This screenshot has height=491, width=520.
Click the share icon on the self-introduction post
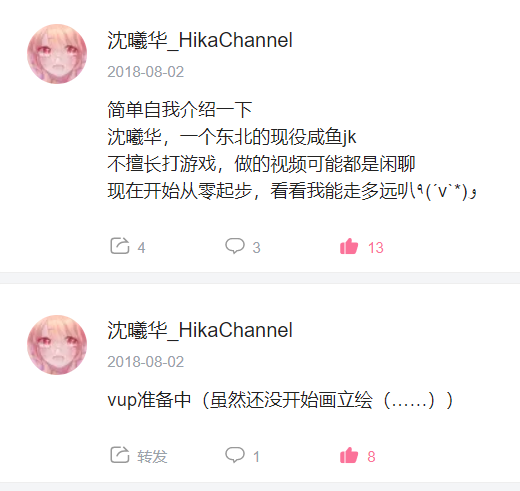[120, 246]
